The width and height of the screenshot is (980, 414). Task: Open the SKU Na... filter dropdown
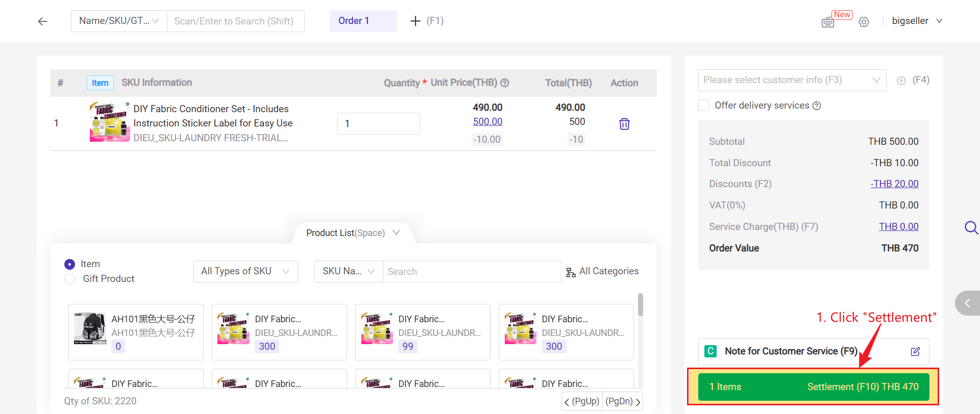coord(349,271)
